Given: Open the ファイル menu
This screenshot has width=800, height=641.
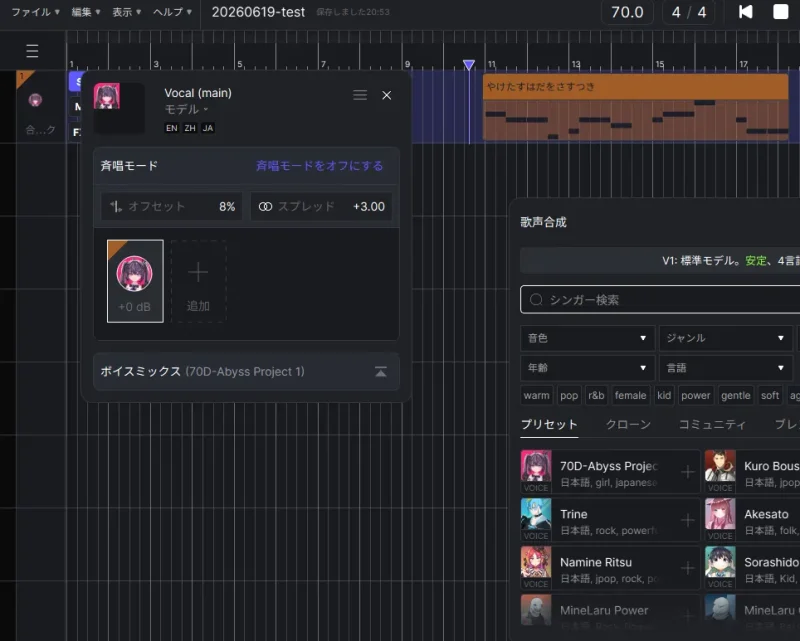Looking at the screenshot, I should [x=35, y=12].
